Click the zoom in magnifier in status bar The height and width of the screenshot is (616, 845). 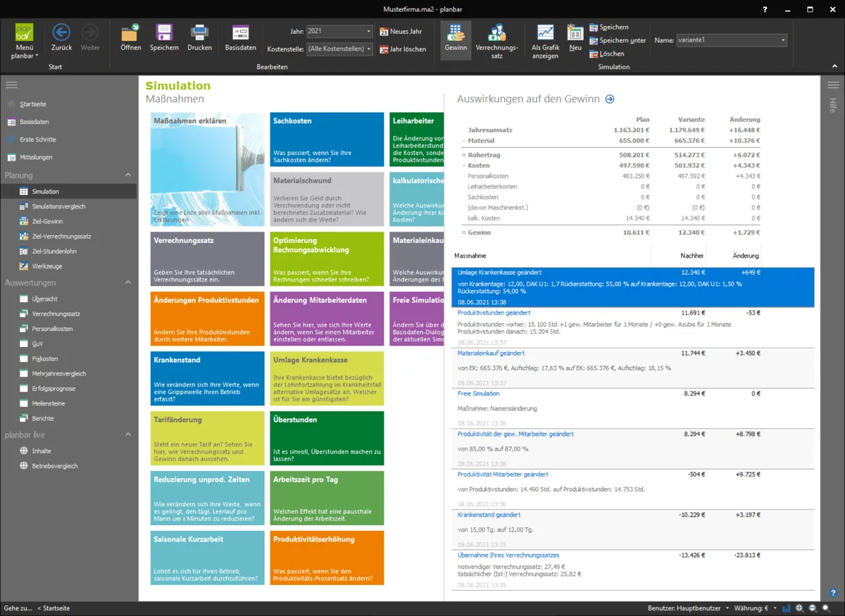point(800,608)
